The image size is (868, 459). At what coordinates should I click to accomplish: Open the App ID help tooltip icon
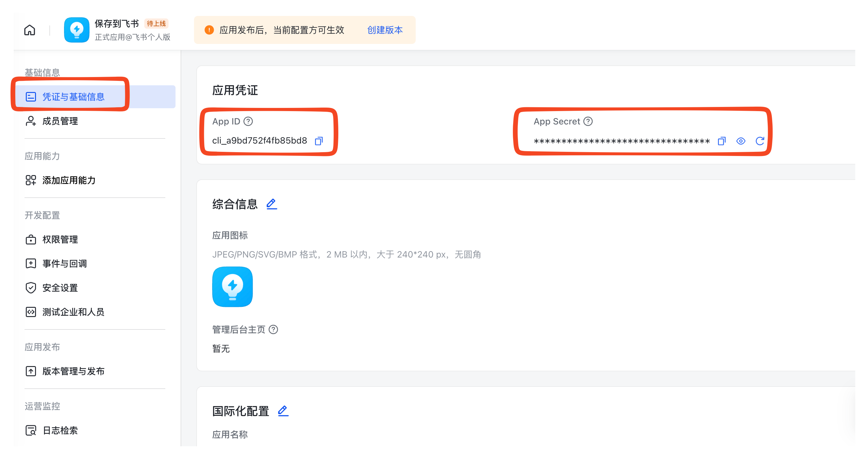click(x=248, y=122)
